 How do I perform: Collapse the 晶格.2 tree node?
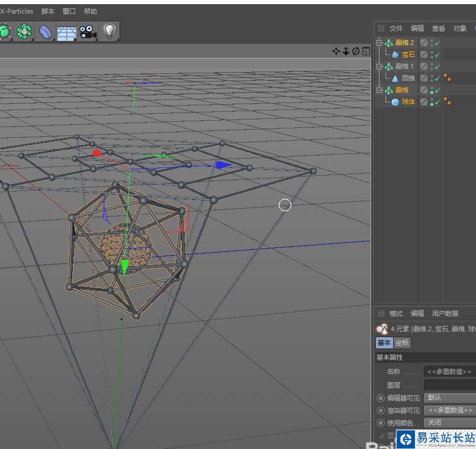tap(379, 43)
